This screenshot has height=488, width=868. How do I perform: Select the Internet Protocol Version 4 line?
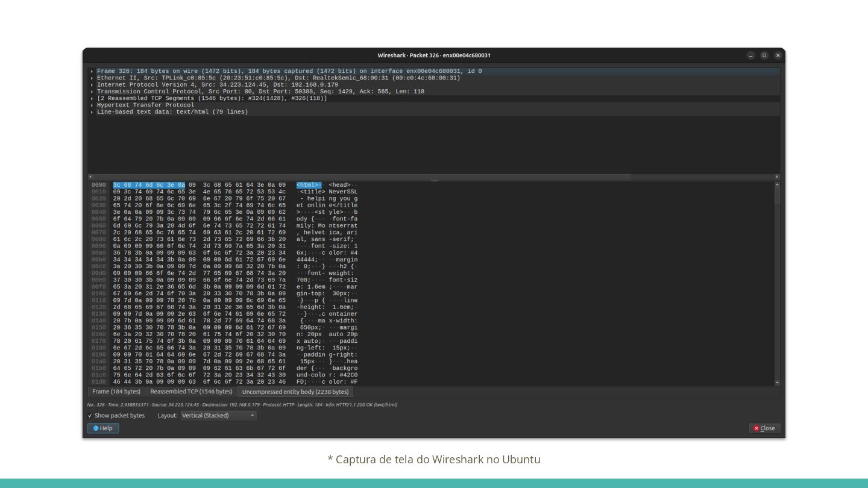218,85
